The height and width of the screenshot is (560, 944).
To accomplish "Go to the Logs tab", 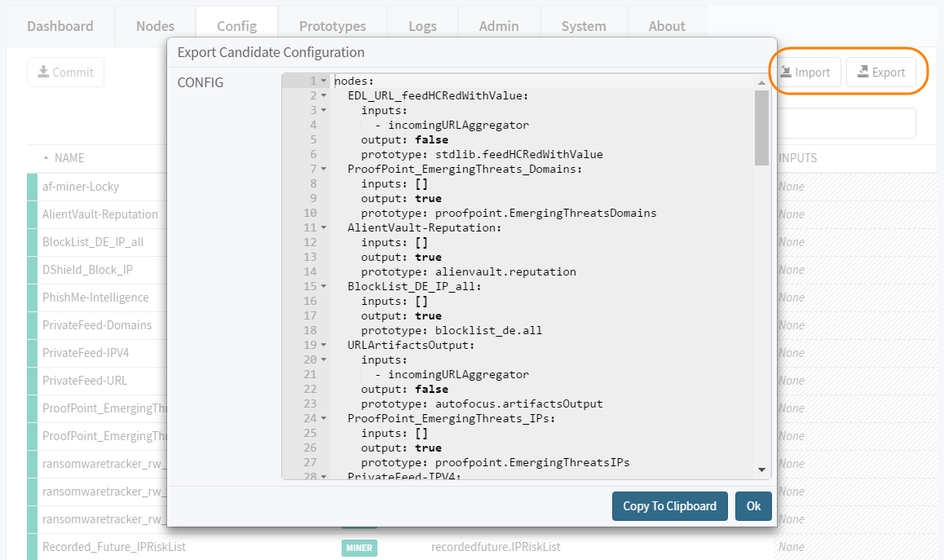I will (x=422, y=26).
